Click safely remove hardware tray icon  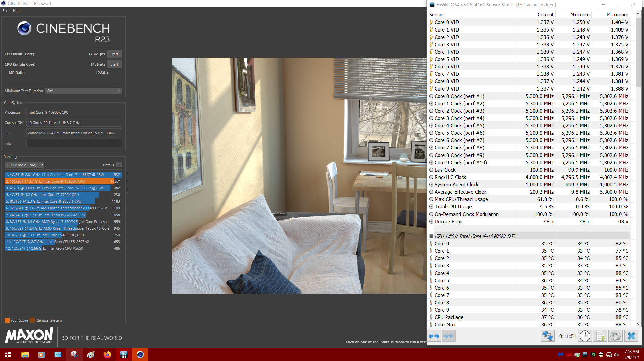pos(577,355)
